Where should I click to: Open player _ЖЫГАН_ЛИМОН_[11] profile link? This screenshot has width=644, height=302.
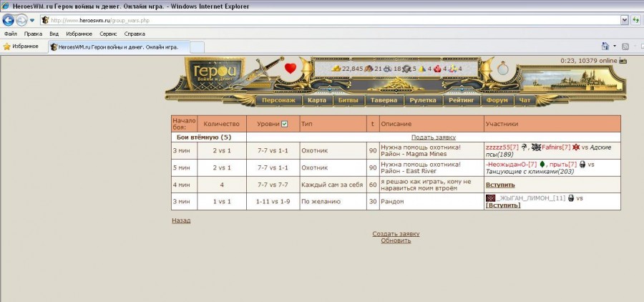tap(531, 198)
